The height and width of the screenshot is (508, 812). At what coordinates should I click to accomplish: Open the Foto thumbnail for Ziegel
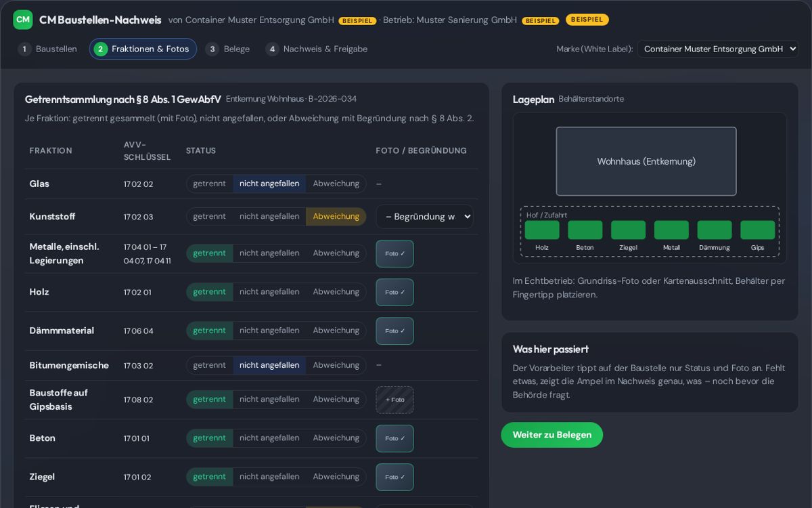click(x=394, y=477)
